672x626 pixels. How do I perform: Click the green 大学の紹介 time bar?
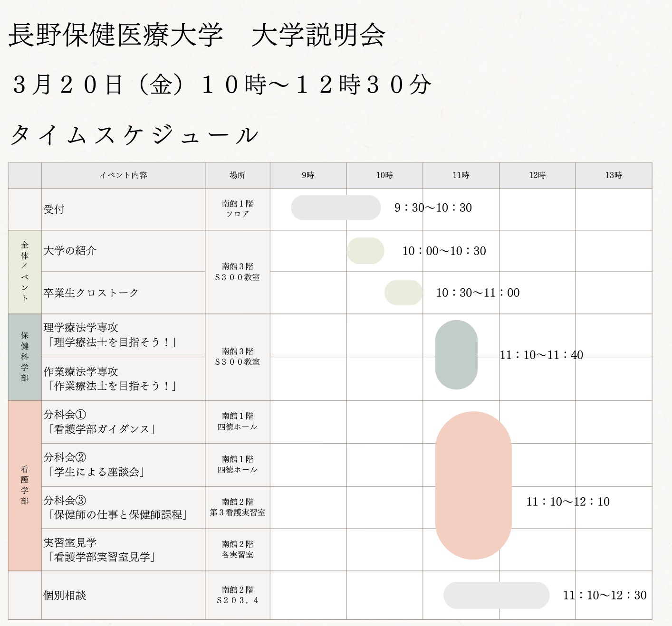click(x=365, y=251)
